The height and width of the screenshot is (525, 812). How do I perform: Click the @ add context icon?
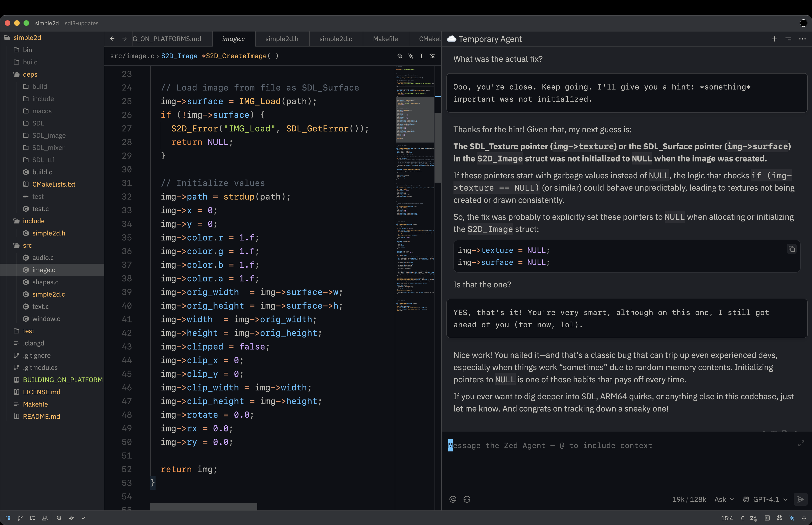(x=453, y=499)
